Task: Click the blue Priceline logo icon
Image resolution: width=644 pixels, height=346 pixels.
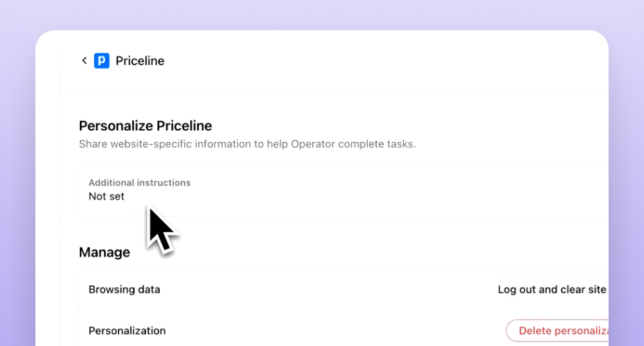Action: pyautogui.click(x=102, y=61)
